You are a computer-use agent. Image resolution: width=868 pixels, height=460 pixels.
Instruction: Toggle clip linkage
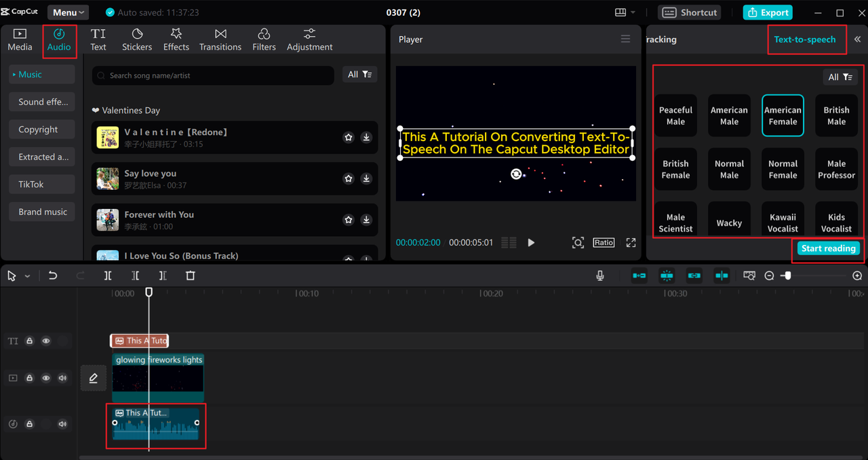tap(694, 275)
